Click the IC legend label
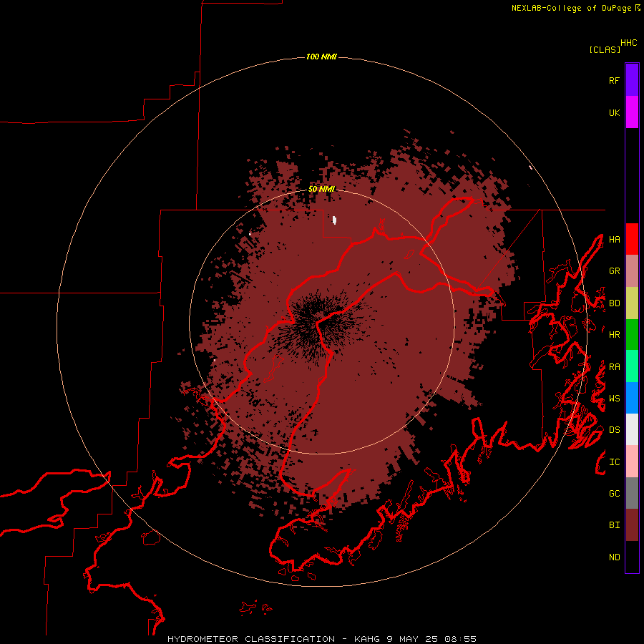Image resolution: width=644 pixels, height=644 pixels. click(614, 462)
